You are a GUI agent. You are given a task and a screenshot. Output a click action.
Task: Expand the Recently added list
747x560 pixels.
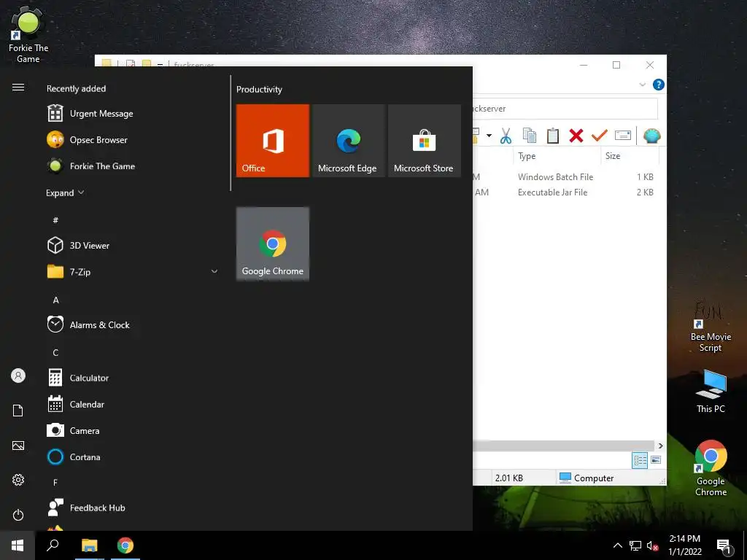(x=65, y=192)
